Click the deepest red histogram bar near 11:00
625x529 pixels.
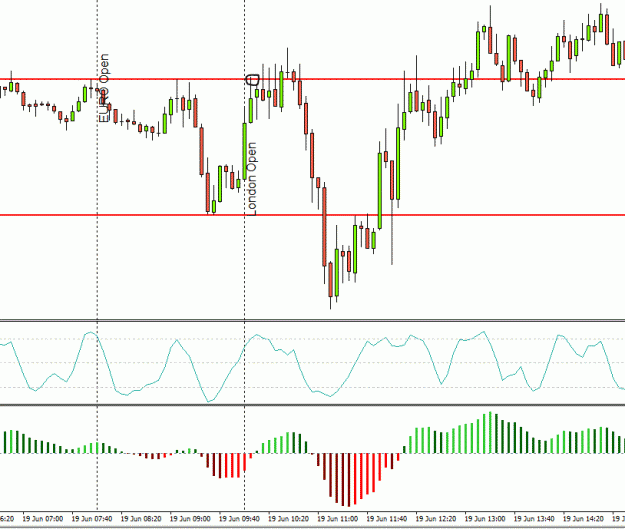[x=349, y=480]
